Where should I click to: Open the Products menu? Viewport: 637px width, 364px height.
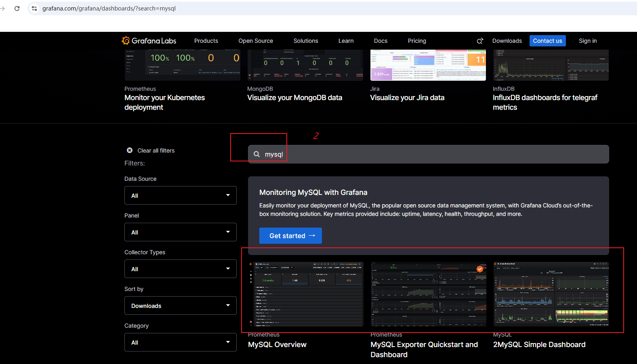point(206,41)
